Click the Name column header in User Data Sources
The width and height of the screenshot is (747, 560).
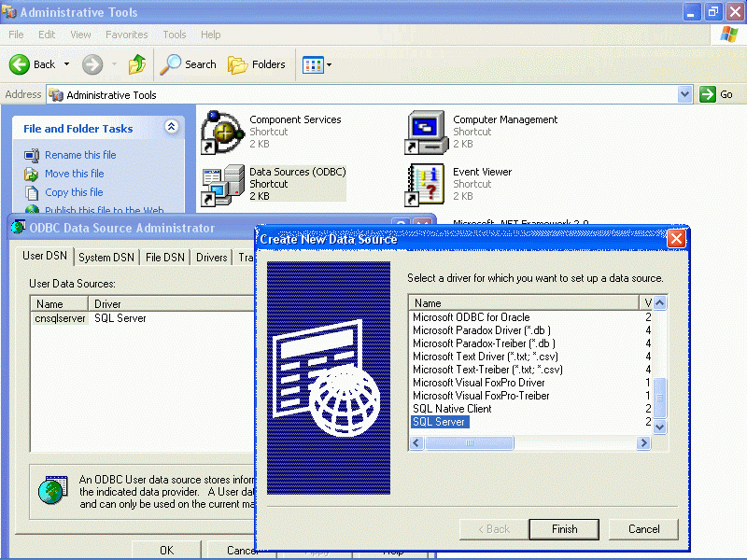(60, 304)
